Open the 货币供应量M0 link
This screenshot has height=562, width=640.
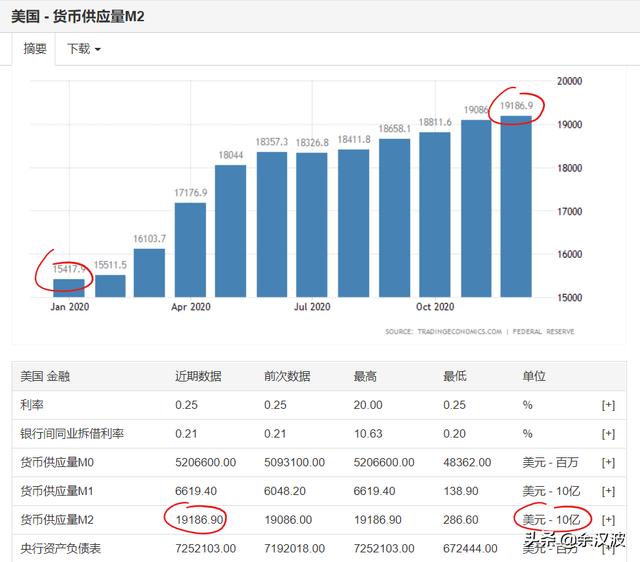(x=57, y=462)
